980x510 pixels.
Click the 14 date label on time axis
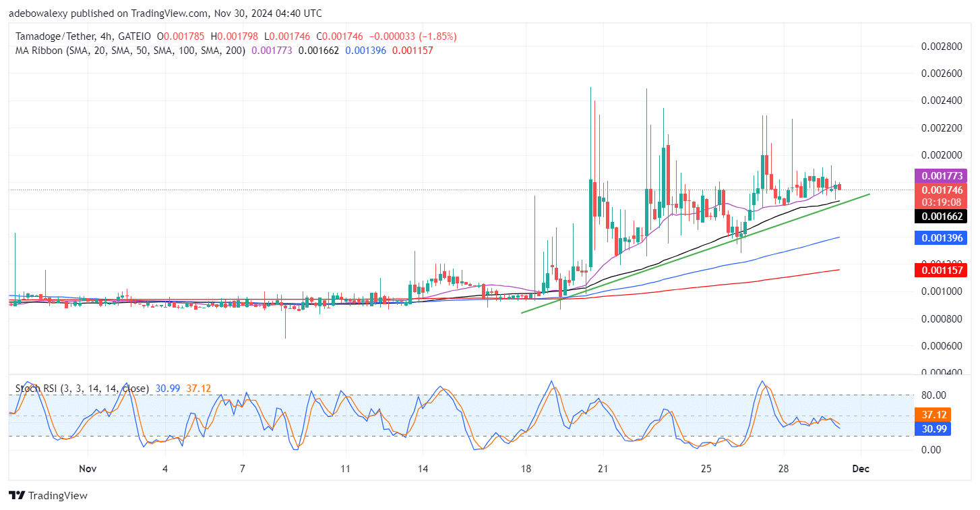[x=423, y=469]
